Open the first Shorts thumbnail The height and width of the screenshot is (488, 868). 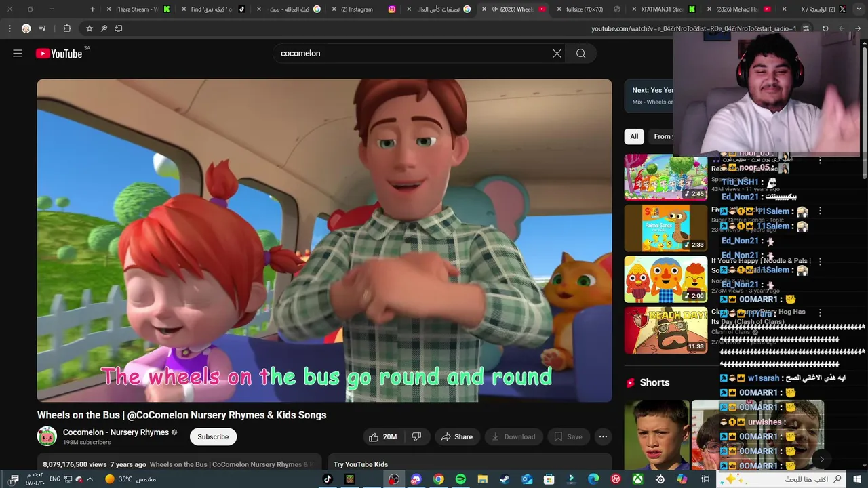point(656,435)
